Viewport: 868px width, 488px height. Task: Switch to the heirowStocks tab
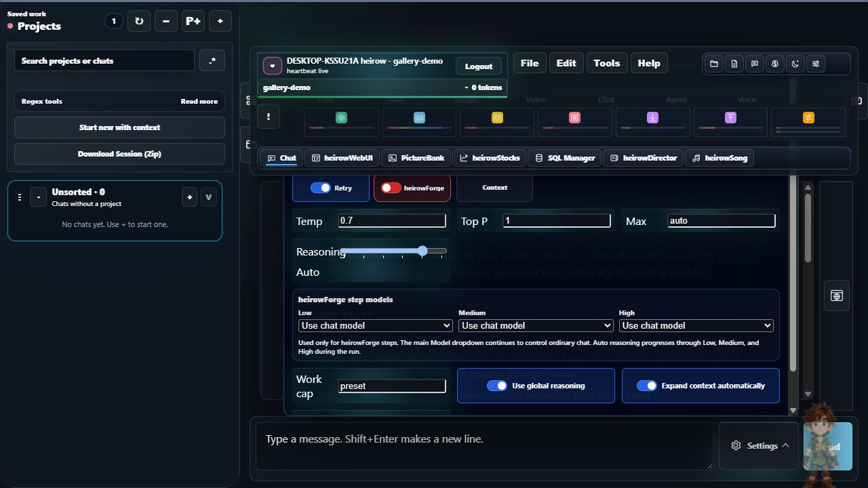[490, 158]
